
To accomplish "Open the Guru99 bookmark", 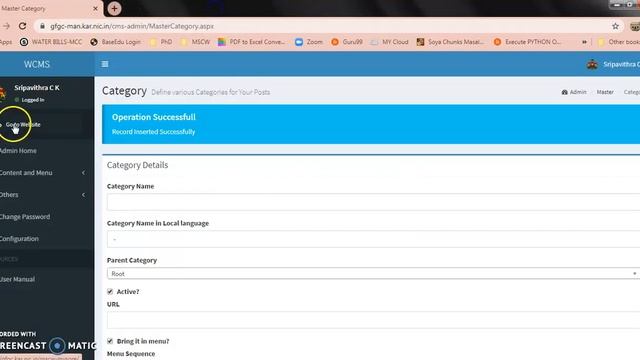I will coord(347,42).
